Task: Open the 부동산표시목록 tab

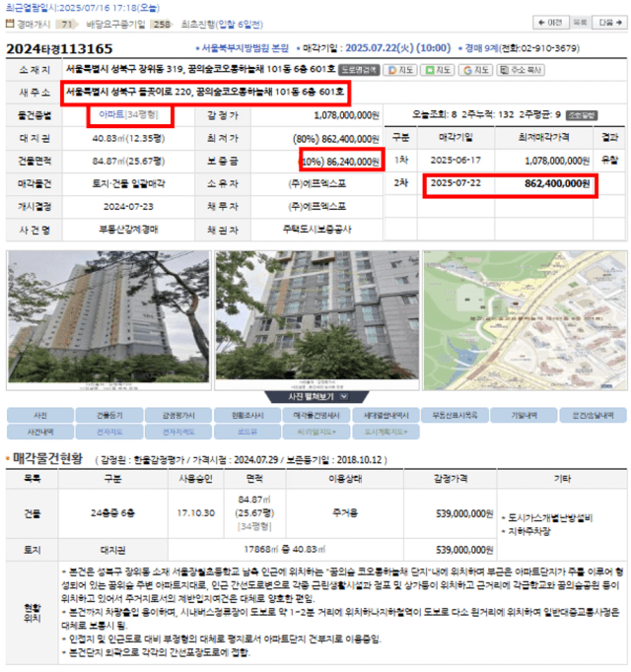Action: [455, 415]
